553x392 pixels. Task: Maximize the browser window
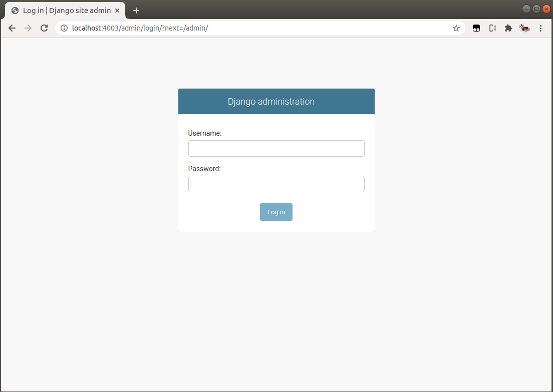pyautogui.click(x=536, y=9)
